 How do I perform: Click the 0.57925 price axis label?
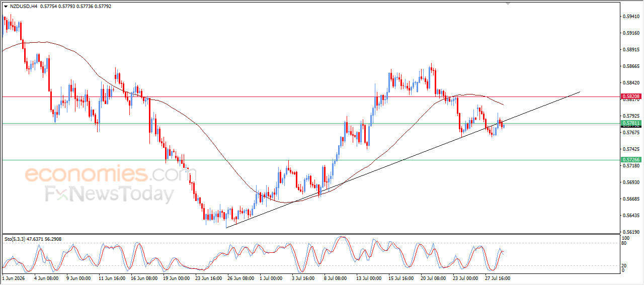[631, 116]
